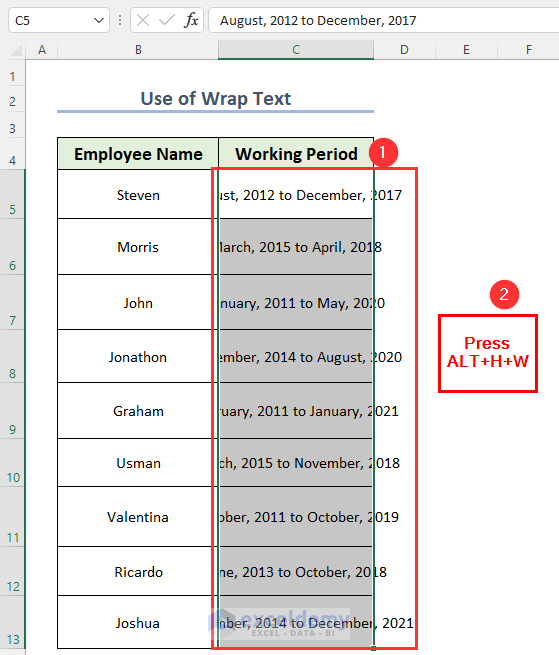Select row 5 header

13,194
